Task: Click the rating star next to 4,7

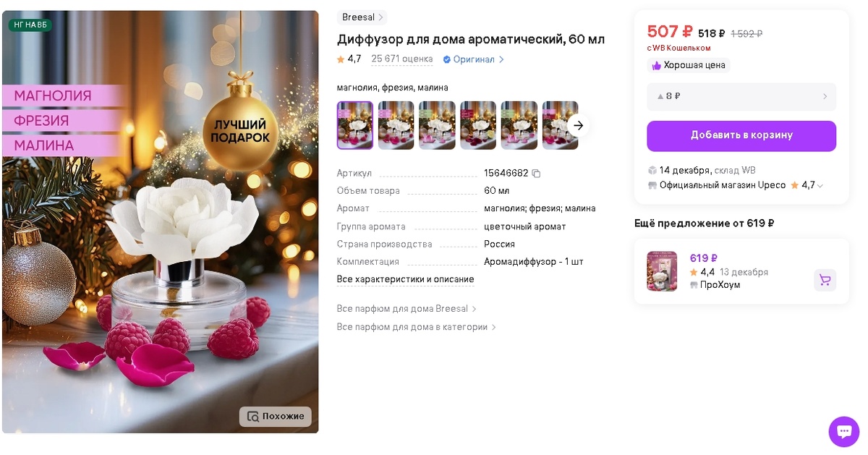Action: click(x=341, y=59)
